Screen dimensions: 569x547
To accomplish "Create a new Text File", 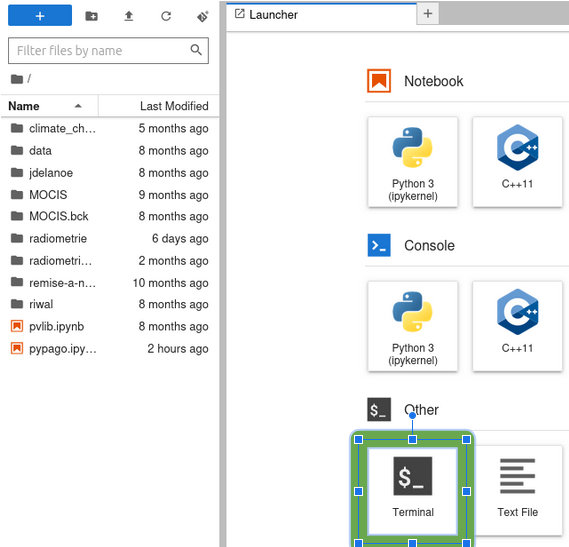I will [517, 491].
